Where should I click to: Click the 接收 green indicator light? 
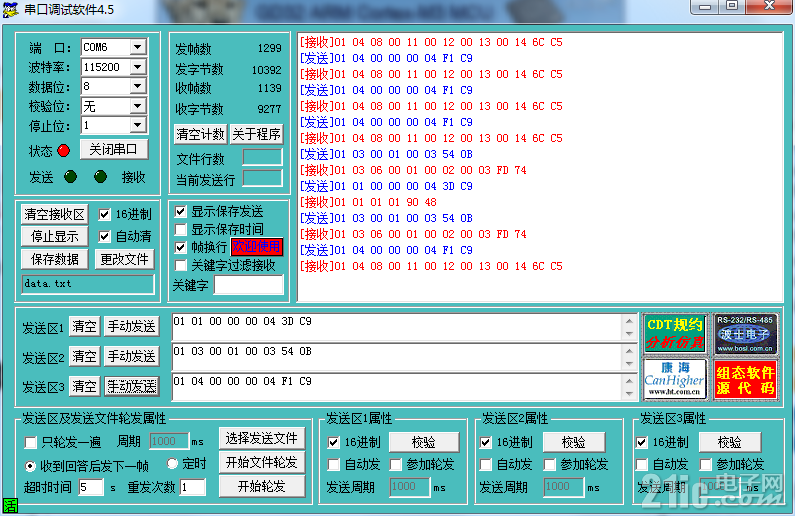coord(100,176)
